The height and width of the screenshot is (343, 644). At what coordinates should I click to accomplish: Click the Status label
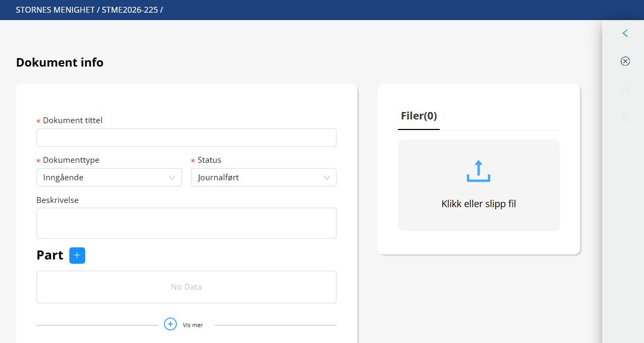210,160
